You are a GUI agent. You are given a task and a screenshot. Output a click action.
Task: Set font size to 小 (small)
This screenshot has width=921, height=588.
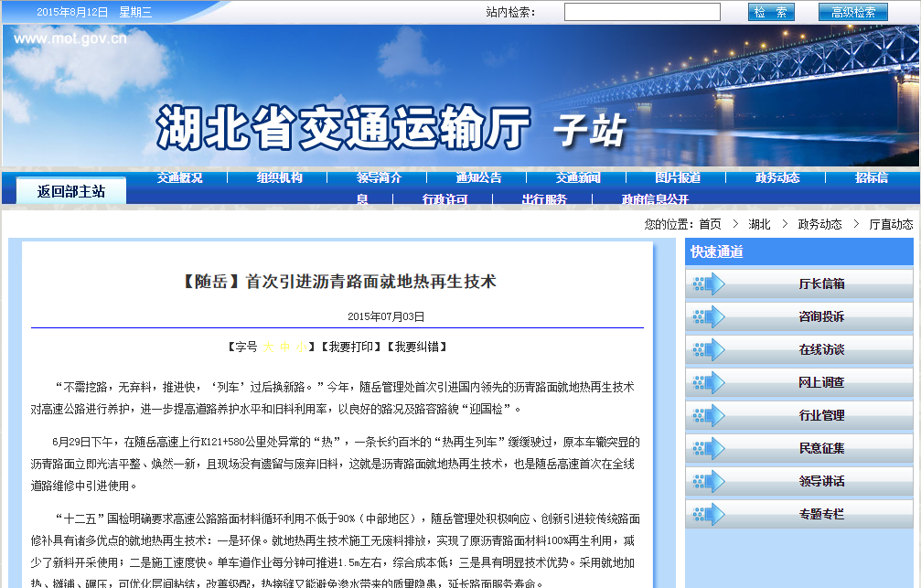coord(301,347)
